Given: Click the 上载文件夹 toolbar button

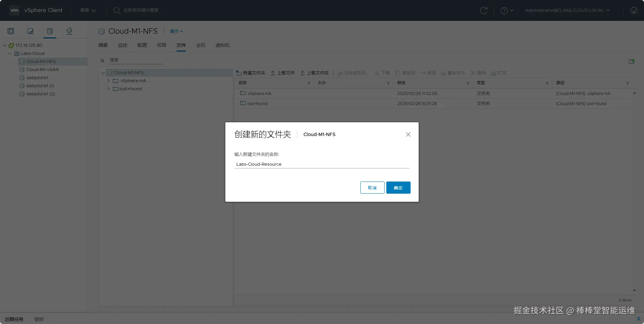Looking at the screenshot, I should click(314, 73).
